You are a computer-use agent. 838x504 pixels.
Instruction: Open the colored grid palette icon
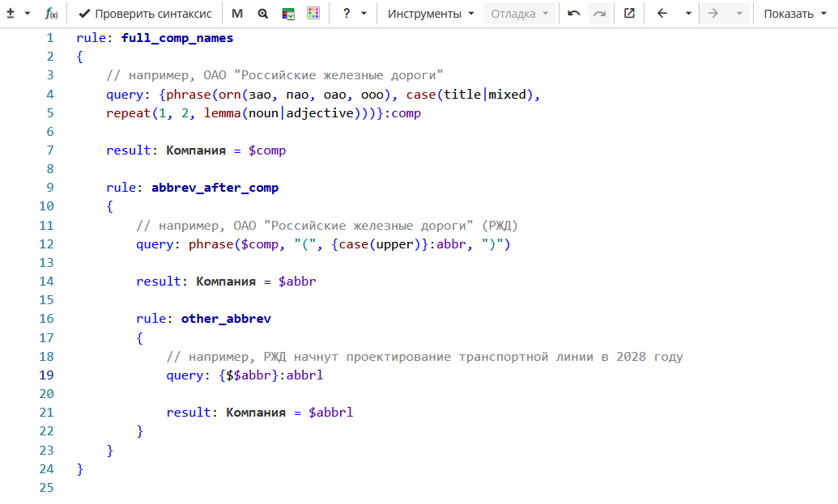click(313, 14)
